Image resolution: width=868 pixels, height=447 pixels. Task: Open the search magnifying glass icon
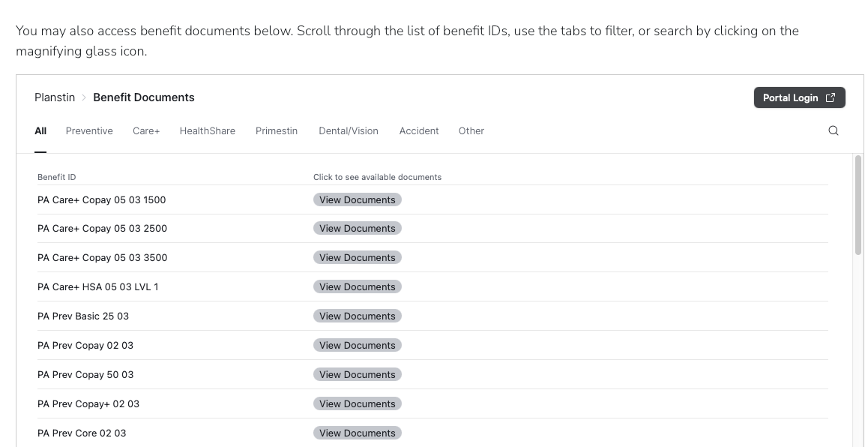[x=833, y=130]
